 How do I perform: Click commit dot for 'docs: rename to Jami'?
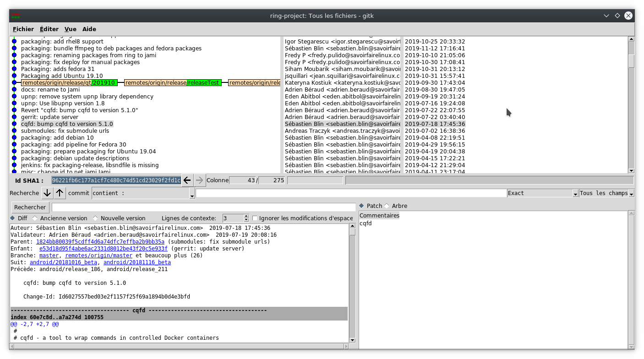coord(14,90)
